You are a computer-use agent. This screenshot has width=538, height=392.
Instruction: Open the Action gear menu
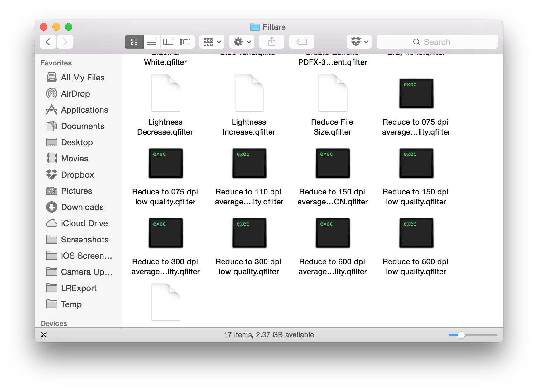[x=242, y=42]
